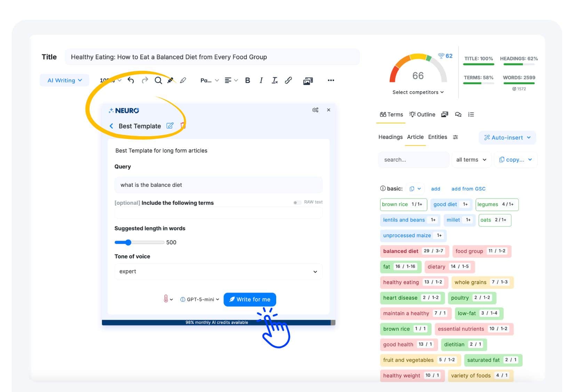Open the AI Writing dropdown
Viewport: 574px width, 392px height.
[64, 80]
